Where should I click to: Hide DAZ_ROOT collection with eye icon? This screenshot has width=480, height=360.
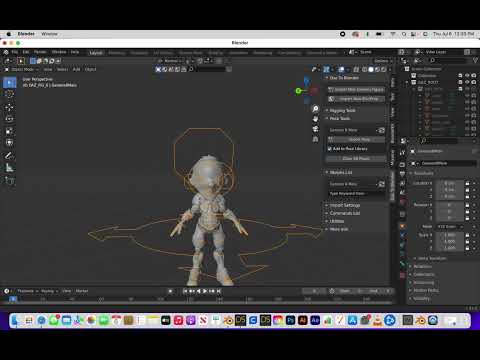point(467,82)
